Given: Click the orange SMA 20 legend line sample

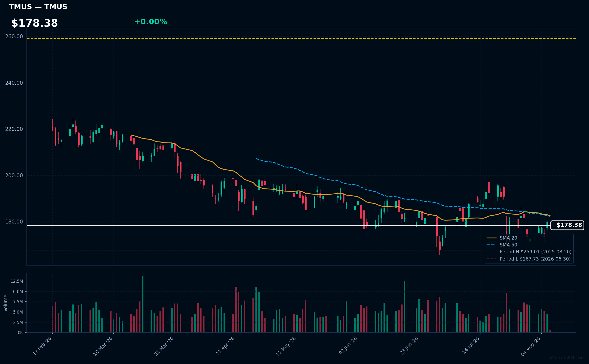Looking at the screenshot, I should coord(492,238).
